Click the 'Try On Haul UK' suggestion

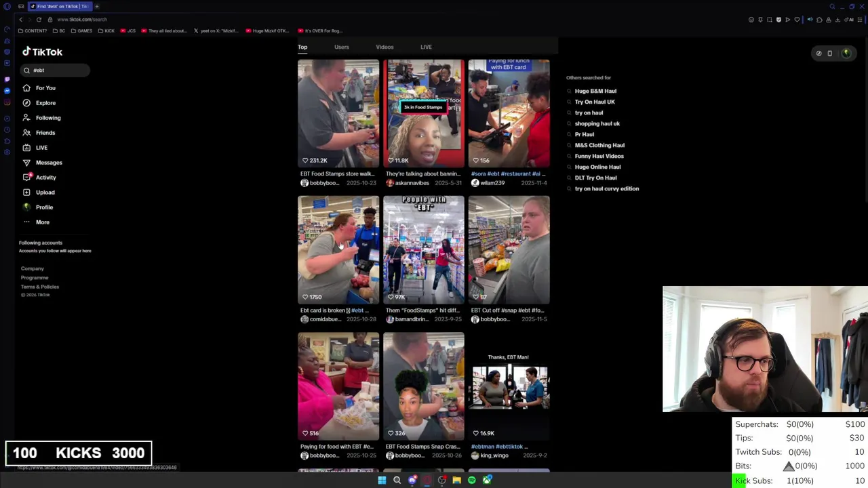click(x=595, y=102)
